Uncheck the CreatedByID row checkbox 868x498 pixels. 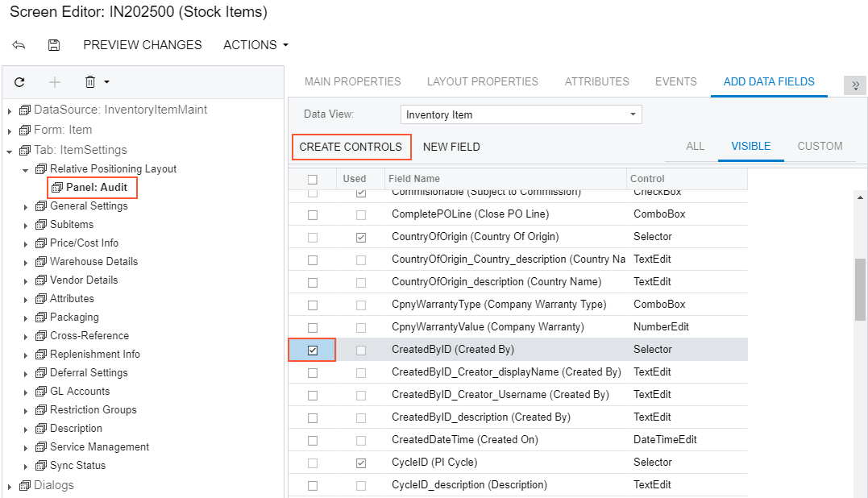(313, 350)
